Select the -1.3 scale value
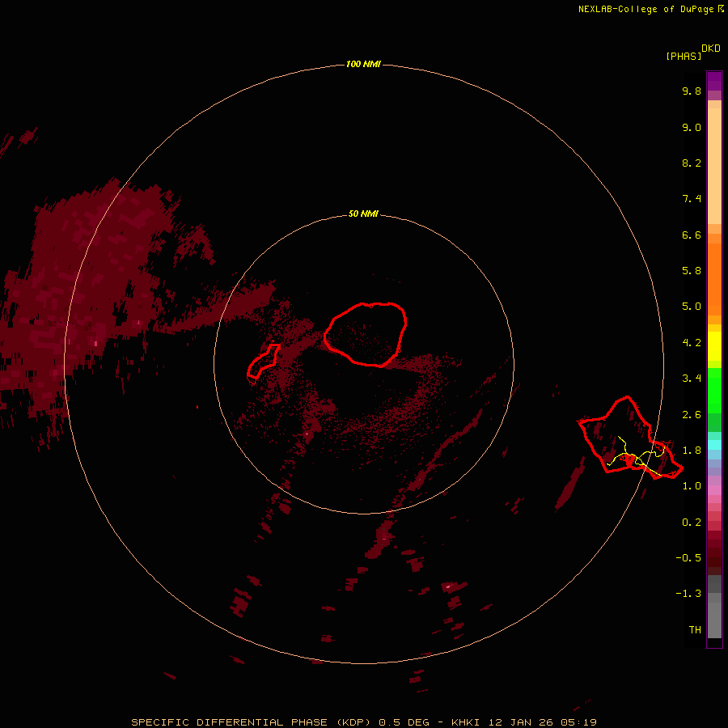 coord(688,594)
